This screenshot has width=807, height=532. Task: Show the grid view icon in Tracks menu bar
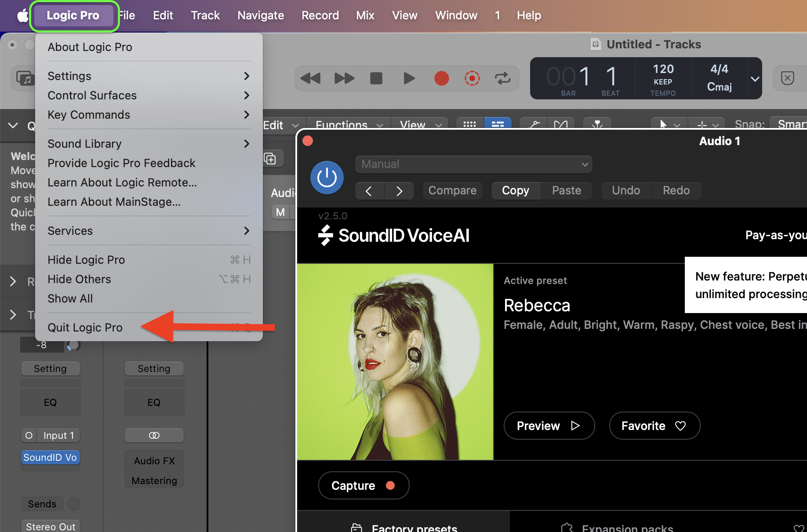click(470, 124)
